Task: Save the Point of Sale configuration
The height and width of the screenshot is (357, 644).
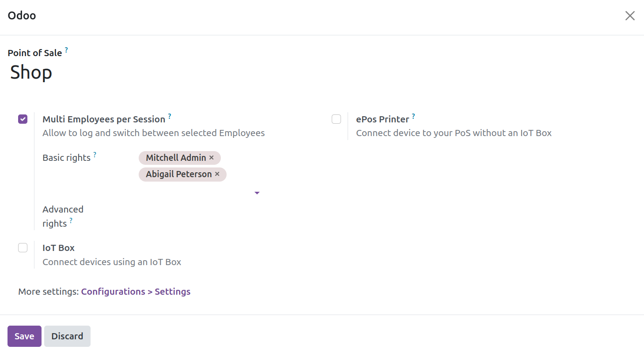Action: tap(24, 336)
